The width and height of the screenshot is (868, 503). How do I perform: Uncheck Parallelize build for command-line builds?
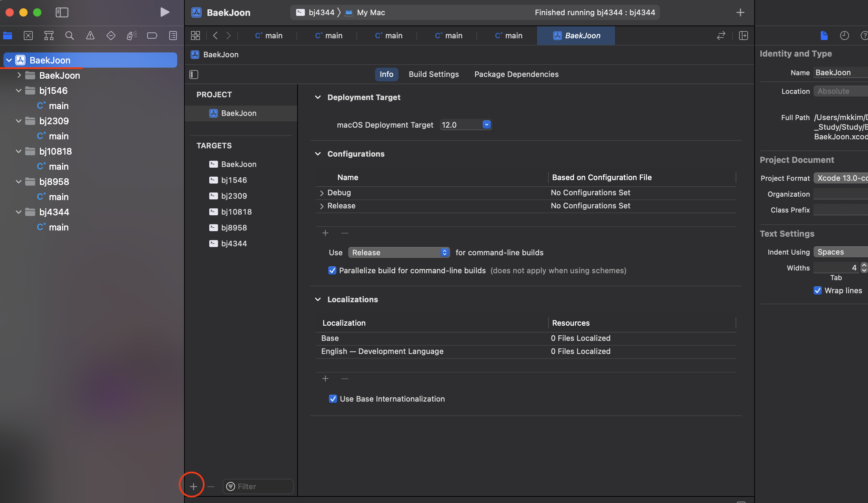pyautogui.click(x=332, y=270)
